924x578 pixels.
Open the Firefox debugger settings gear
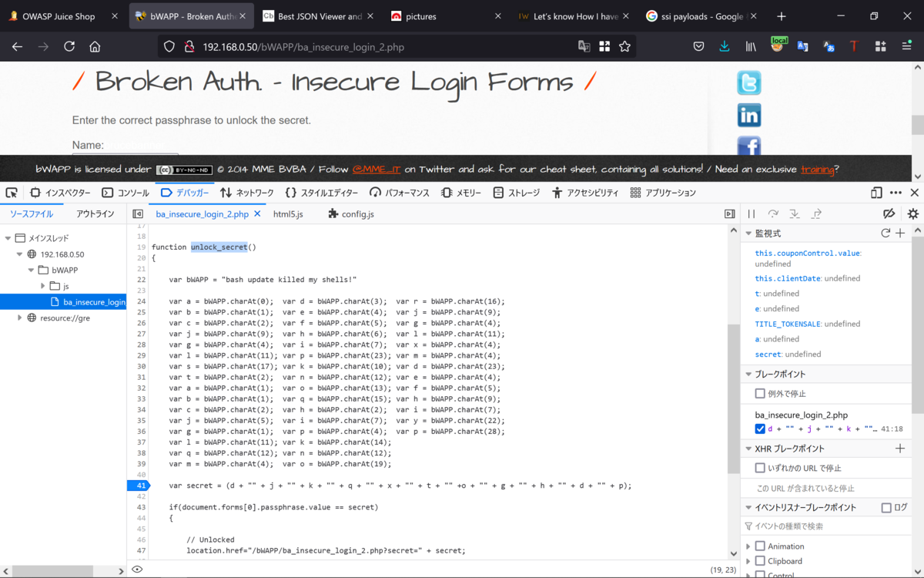coord(913,213)
